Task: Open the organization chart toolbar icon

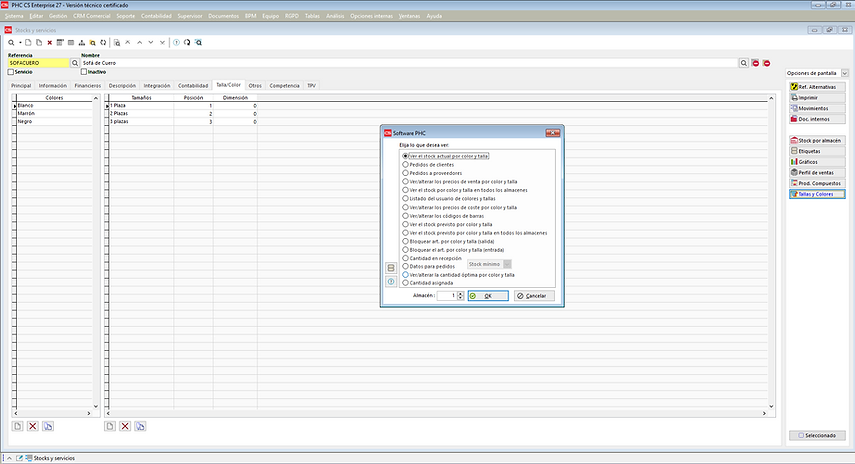Action: [82, 43]
